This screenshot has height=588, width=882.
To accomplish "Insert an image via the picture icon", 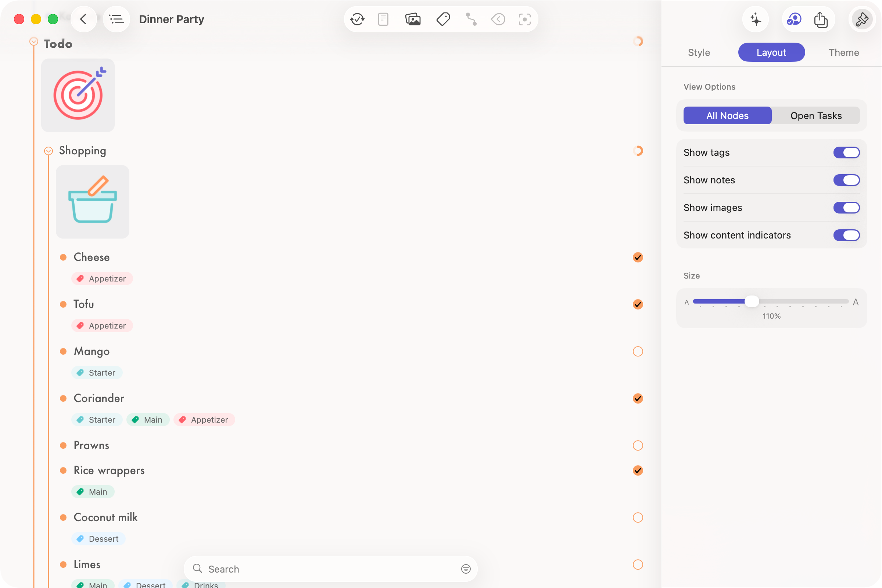I will tap(412, 19).
